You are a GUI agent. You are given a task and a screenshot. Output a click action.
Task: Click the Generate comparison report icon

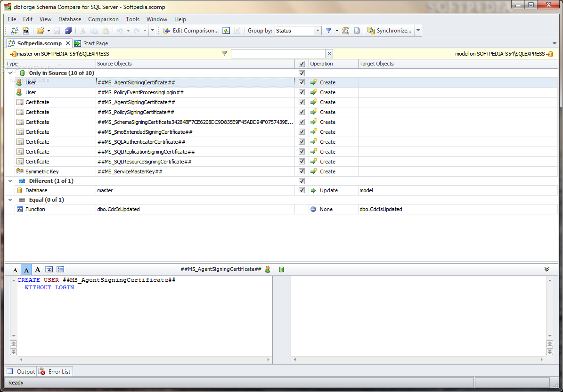(x=357, y=31)
